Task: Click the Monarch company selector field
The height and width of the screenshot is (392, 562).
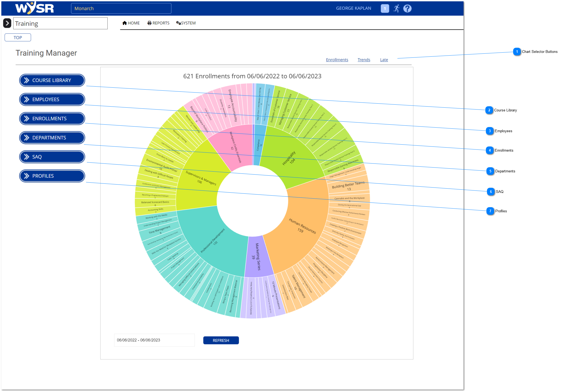Action: click(x=121, y=9)
